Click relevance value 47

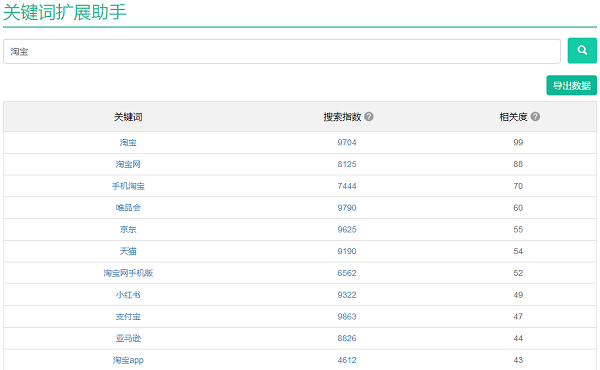pyautogui.click(x=518, y=317)
